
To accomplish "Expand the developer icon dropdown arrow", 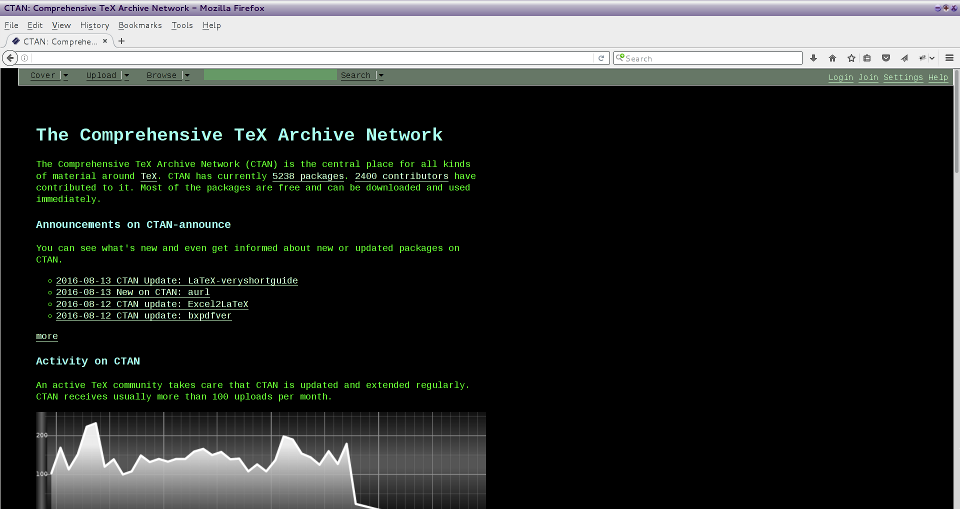I will coord(932,58).
